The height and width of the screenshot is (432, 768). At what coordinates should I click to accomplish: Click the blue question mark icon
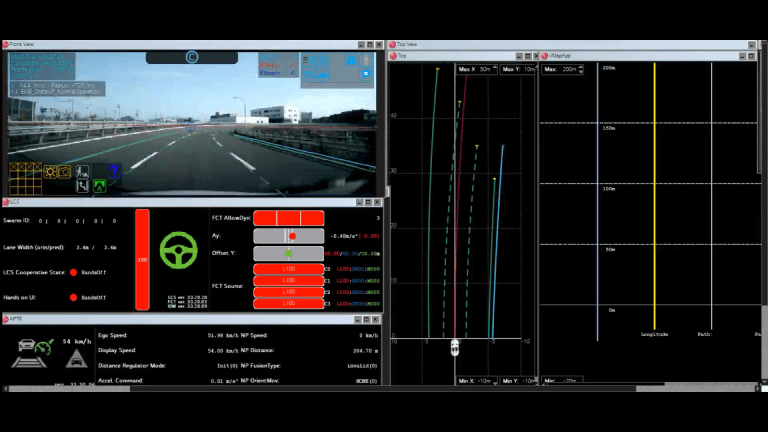[114, 171]
